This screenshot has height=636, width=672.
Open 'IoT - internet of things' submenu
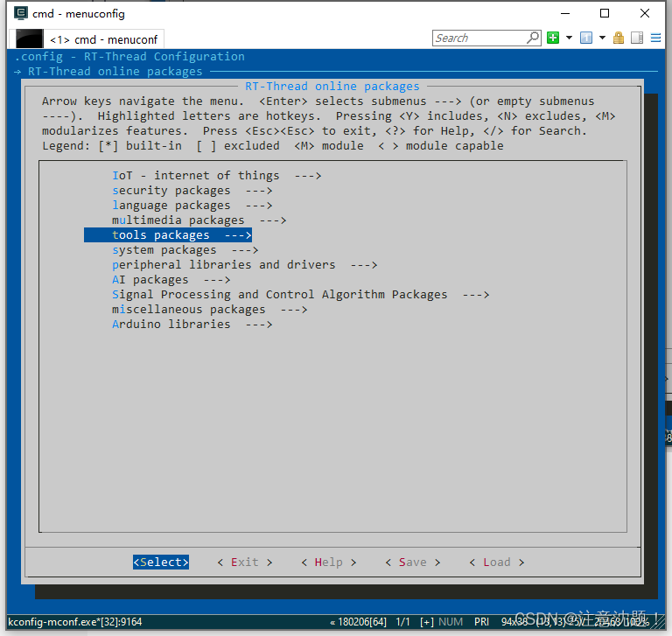(216, 176)
